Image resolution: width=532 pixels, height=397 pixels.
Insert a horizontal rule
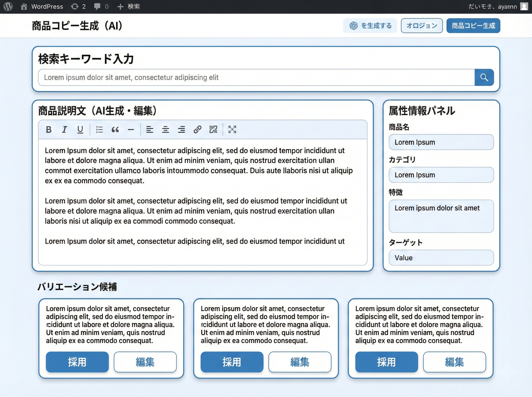tap(131, 130)
